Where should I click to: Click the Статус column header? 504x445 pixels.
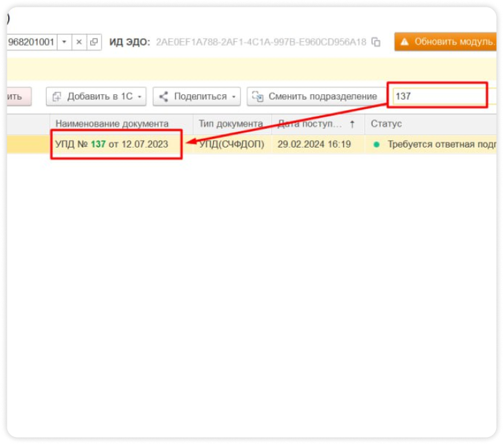(x=386, y=124)
